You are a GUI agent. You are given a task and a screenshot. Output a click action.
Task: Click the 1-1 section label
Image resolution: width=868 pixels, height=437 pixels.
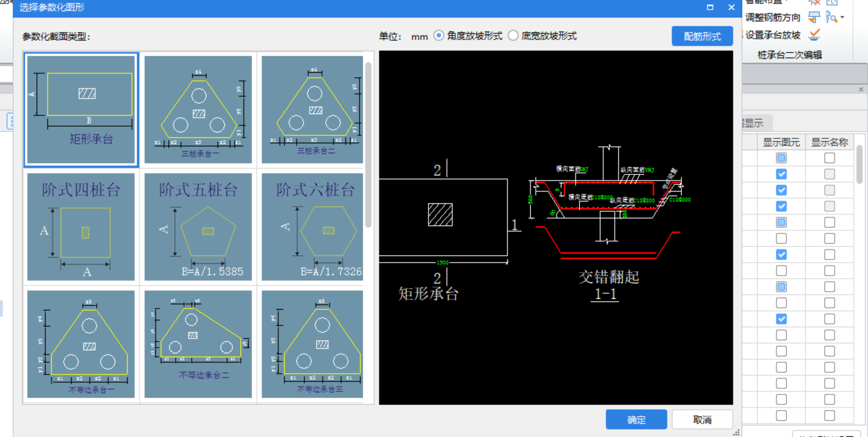(605, 294)
